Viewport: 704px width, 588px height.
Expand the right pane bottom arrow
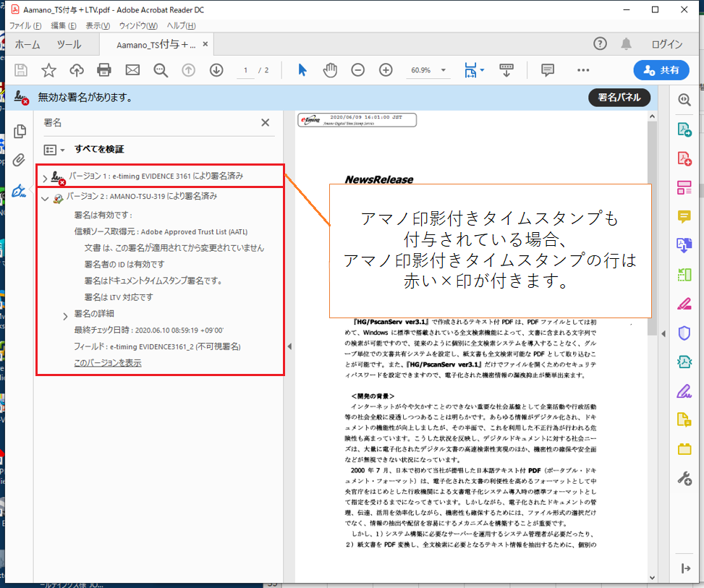686,568
